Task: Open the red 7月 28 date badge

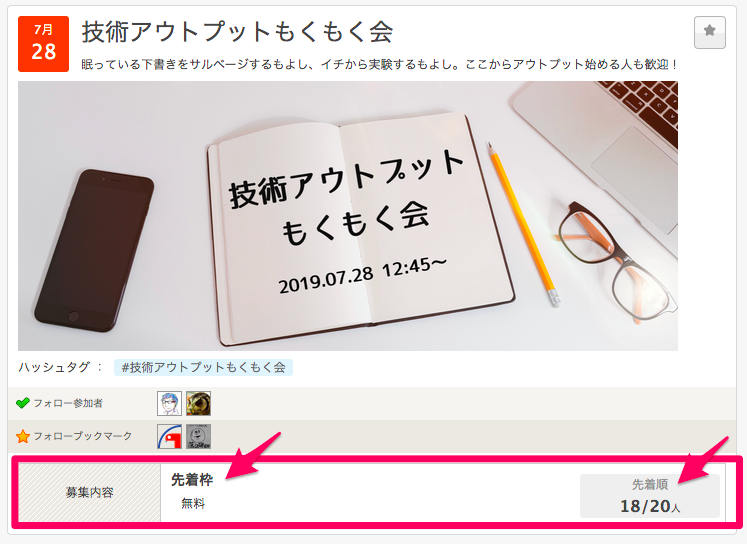Action: pos(43,44)
